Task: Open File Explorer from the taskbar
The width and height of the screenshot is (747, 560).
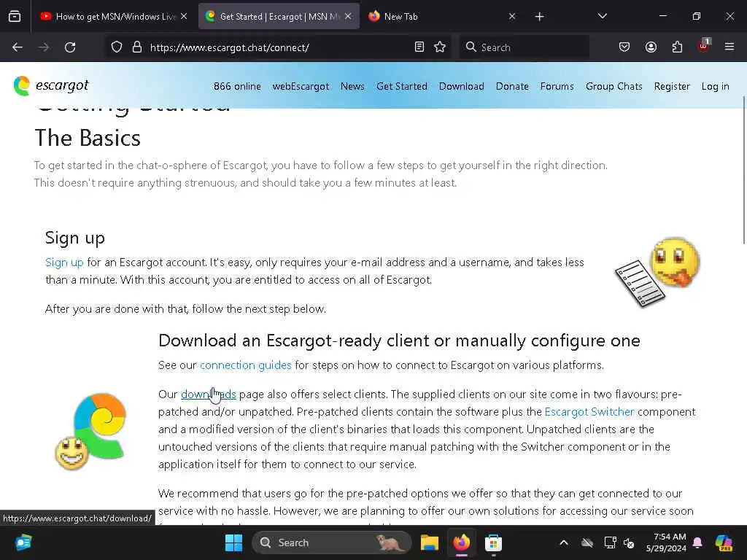Action: (x=429, y=542)
